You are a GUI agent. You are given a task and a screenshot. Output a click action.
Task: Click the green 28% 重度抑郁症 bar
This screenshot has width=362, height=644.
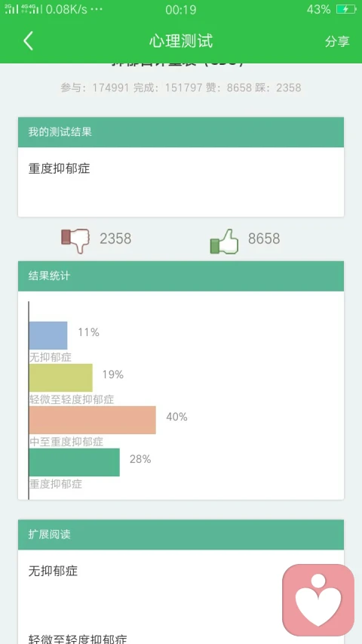click(x=75, y=463)
